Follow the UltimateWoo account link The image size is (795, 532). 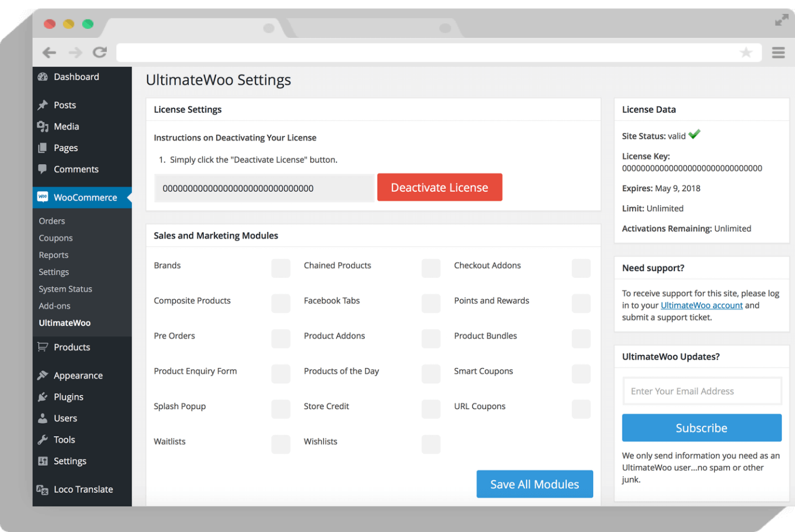click(x=702, y=305)
